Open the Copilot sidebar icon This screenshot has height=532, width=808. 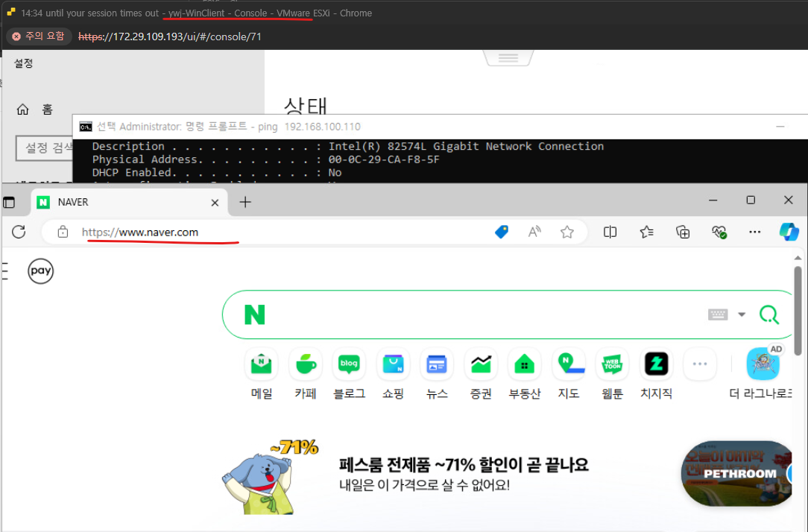click(x=789, y=232)
